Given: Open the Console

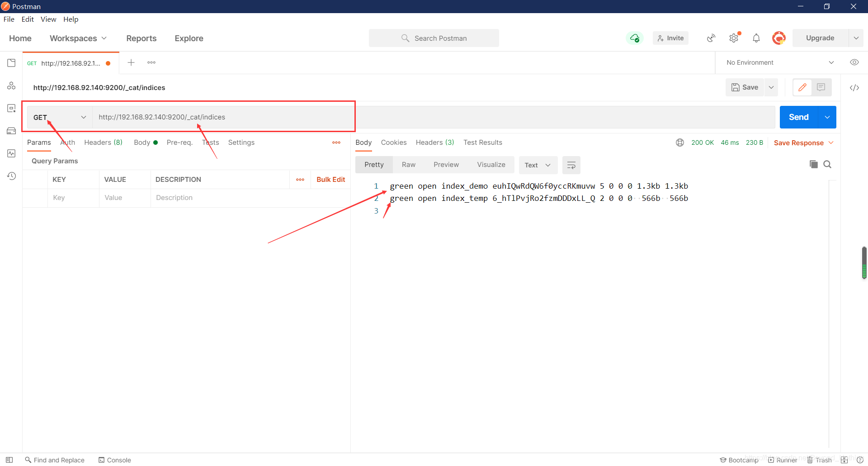Looking at the screenshot, I should pos(115,460).
